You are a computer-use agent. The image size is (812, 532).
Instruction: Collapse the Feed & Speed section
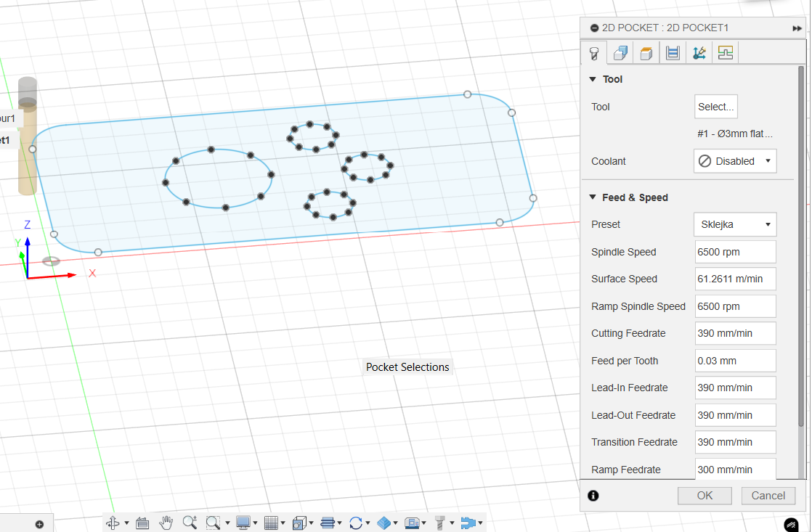[x=593, y=197]
